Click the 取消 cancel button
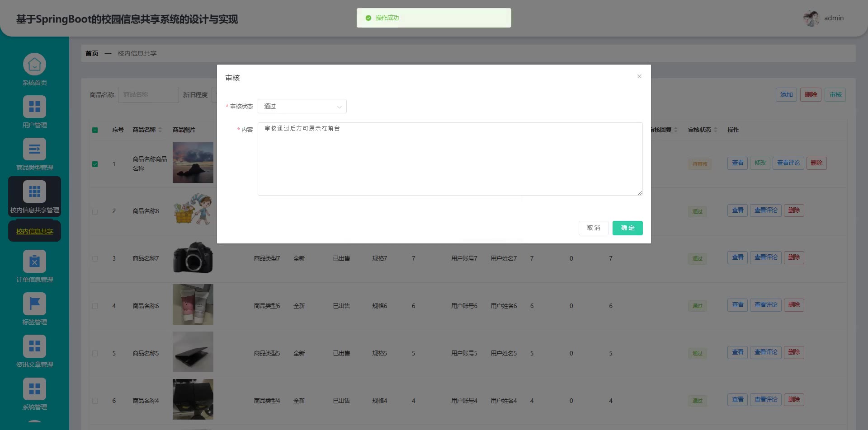 click(x=594, y=228)
